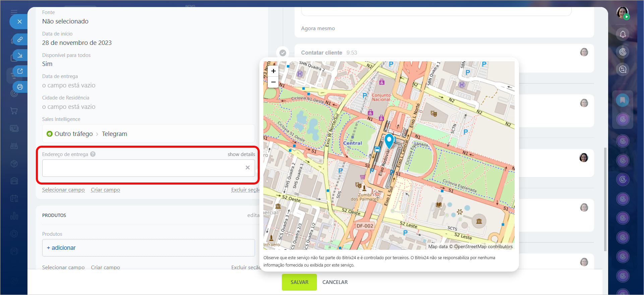The height and width of the screenshot is (295, 644).
Task: Expand show details for delivery address
Action: tap(241, 154)
